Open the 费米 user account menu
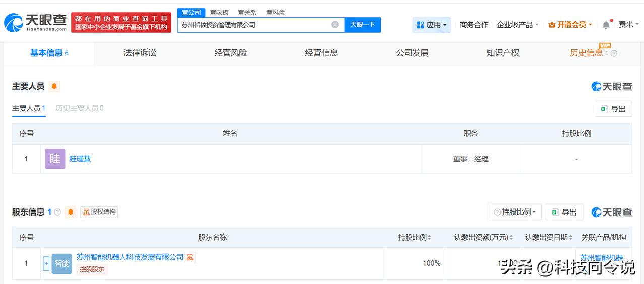644x284 pixels. click(x=628, y=25)
